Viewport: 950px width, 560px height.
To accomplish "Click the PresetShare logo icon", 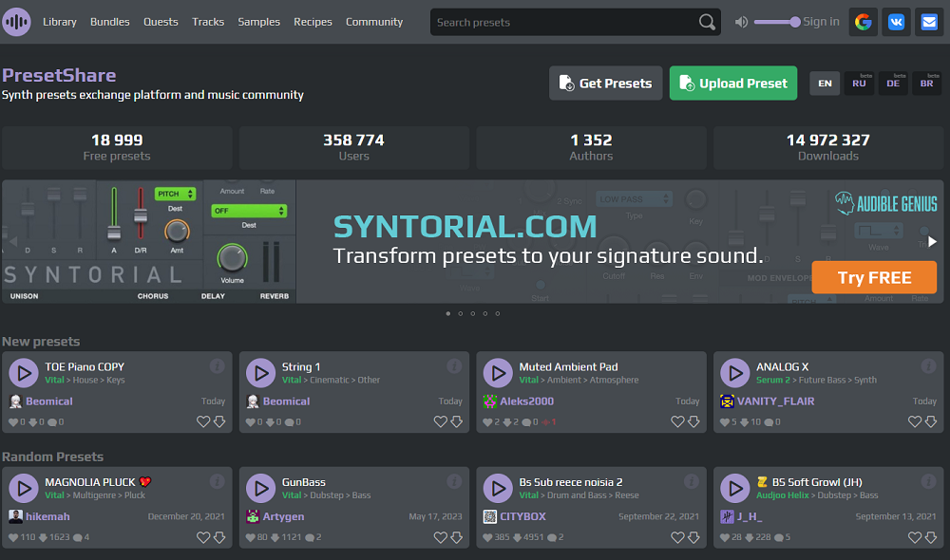I will click(x=17, y=22).
